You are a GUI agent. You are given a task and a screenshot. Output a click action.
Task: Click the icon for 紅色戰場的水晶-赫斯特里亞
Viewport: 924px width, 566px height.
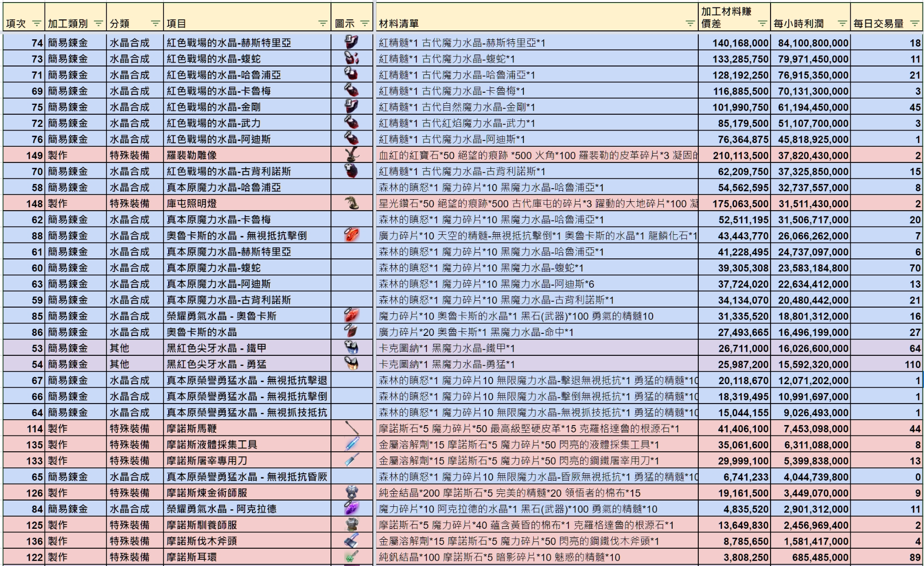[351, 42]
